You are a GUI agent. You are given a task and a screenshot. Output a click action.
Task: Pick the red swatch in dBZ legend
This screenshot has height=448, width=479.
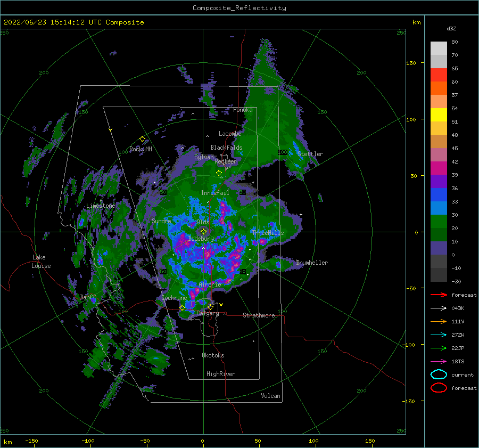coord(439,75)
